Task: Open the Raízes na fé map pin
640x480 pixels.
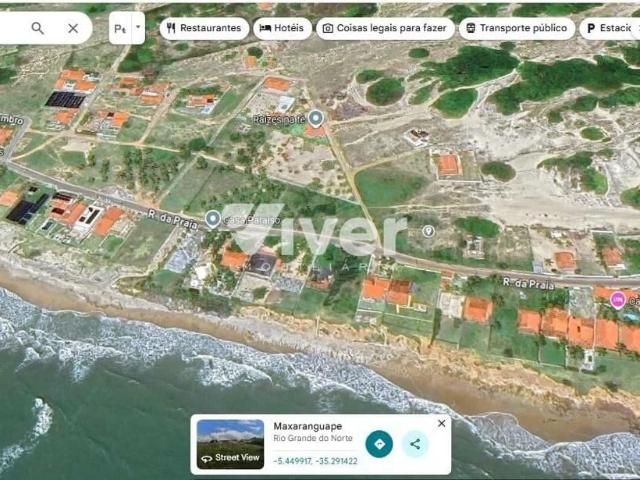Action: click(x=316, y=118)
